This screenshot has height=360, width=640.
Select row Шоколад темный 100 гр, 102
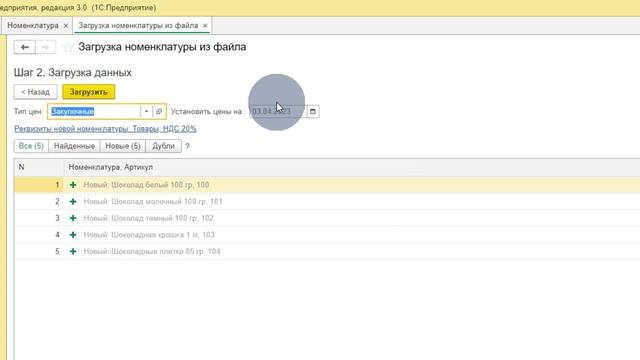pos(327,218)
